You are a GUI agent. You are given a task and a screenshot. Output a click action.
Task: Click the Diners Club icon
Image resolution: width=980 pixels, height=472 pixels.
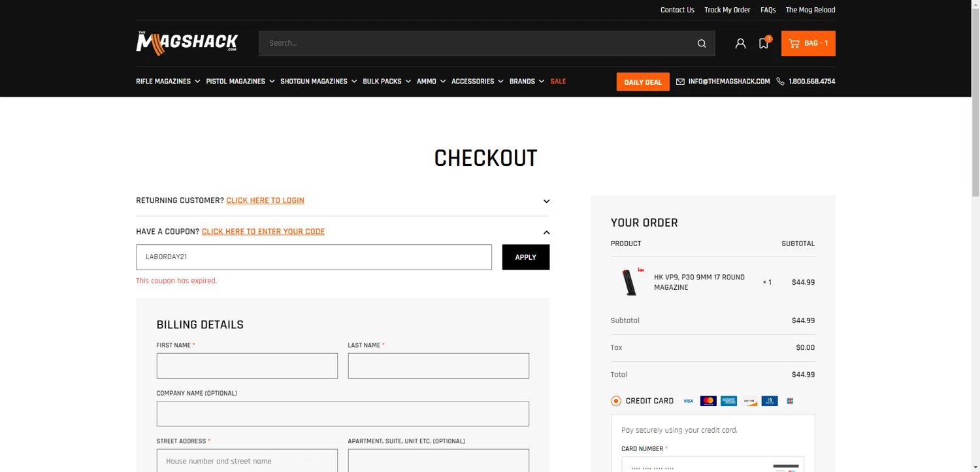coord(770,401)
